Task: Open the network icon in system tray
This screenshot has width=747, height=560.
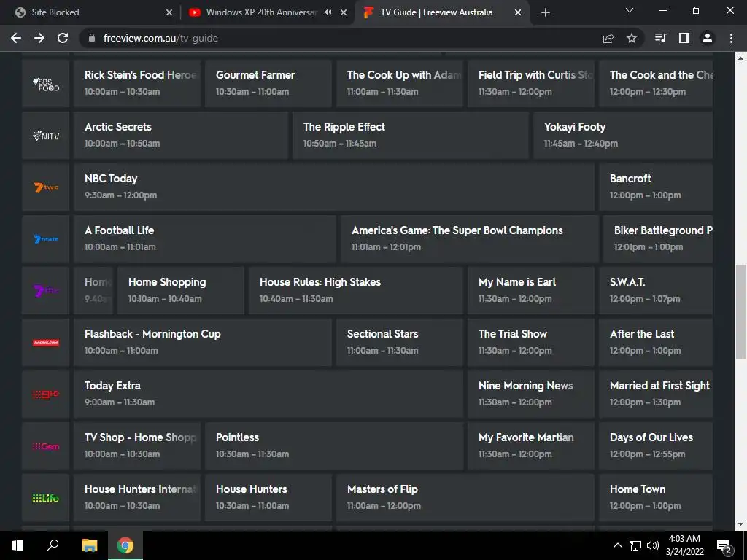Action: click(635, 545)
